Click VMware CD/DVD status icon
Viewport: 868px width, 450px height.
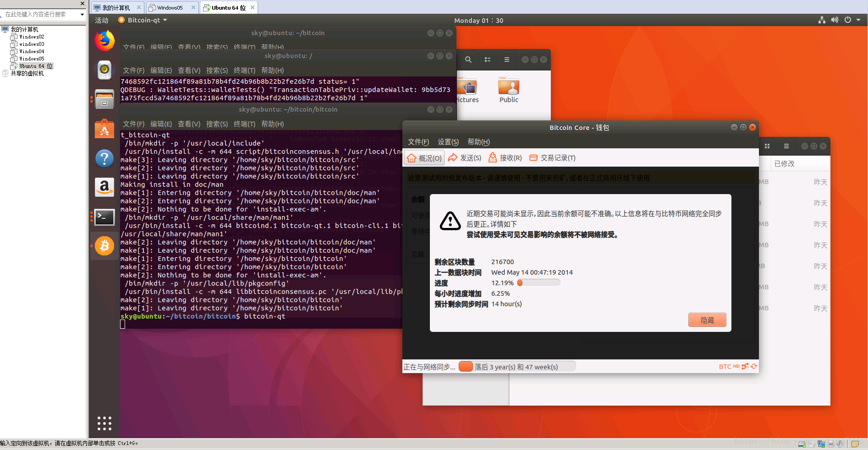coord(812,444)
